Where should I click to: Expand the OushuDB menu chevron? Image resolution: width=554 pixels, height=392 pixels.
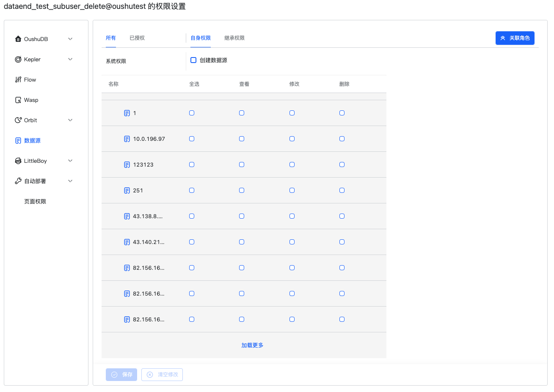[x=70, y=38]
